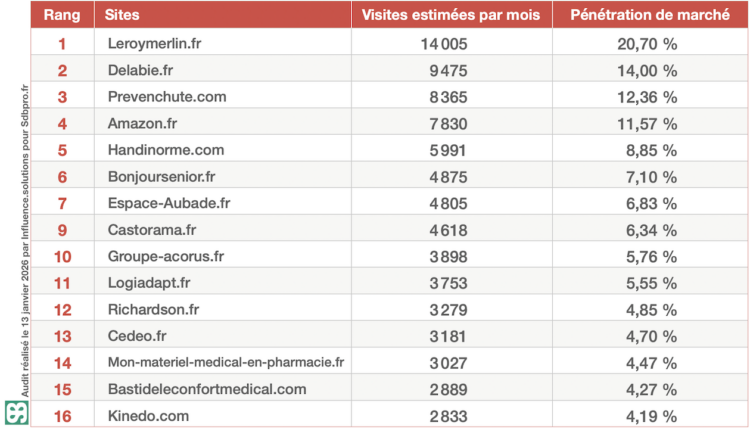The width and height of the screenshot is (750, 429).
Task: Open Bastideleconfortmedical.com entry
Action: coord(206,388)
